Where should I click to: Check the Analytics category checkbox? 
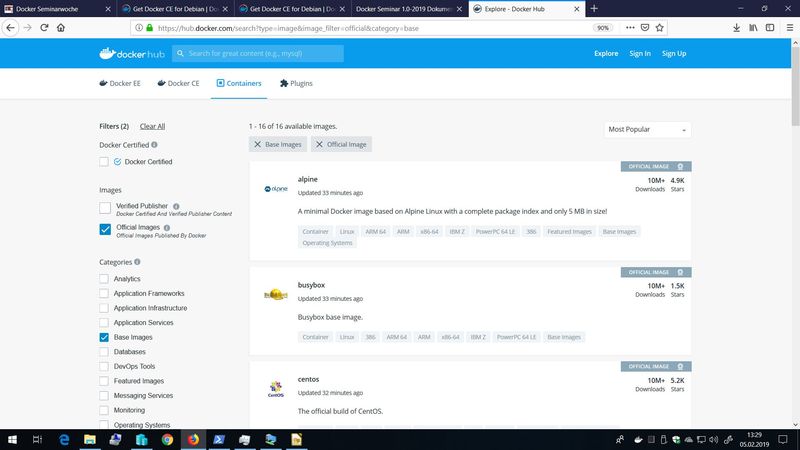point(104,279)
